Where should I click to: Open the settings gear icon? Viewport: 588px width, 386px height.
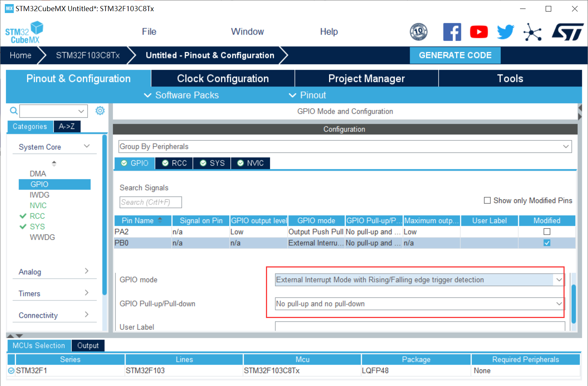[x=100, y=111]
